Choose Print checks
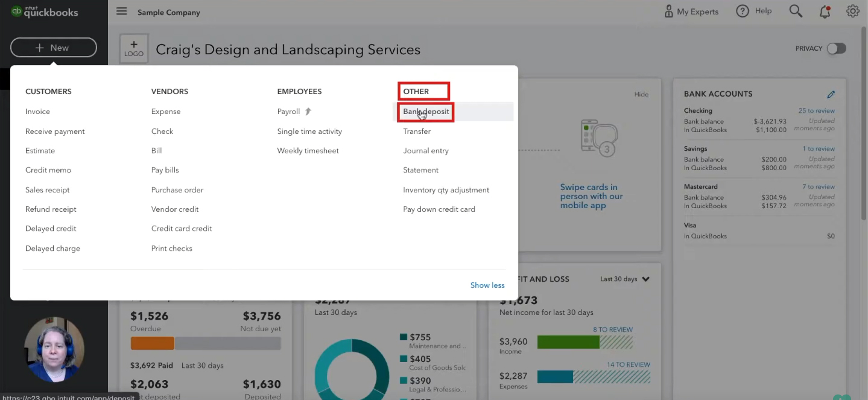868x400 pixels. [172, 249]
